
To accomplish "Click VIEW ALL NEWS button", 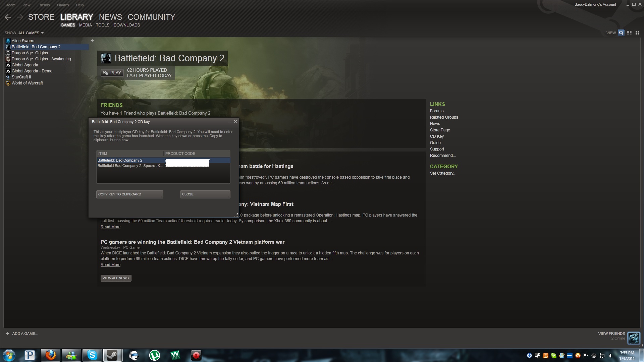I will click(116, 278).
